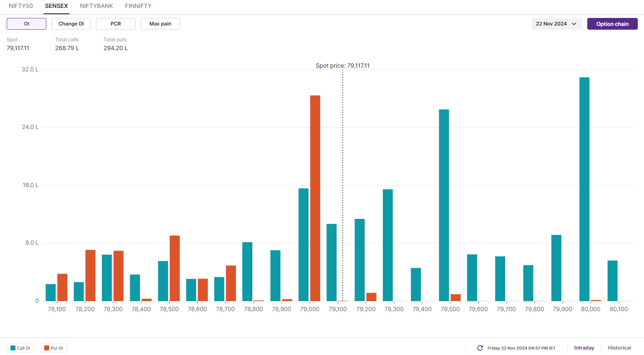This screenshot has height=355, width=644.
Task: Show the PCR view
Action: pos(116,24)
